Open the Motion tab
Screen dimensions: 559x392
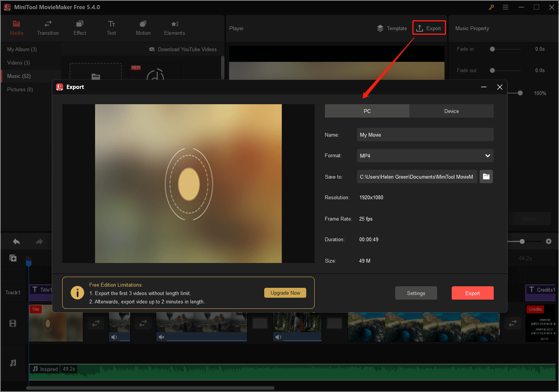(143, 28)
